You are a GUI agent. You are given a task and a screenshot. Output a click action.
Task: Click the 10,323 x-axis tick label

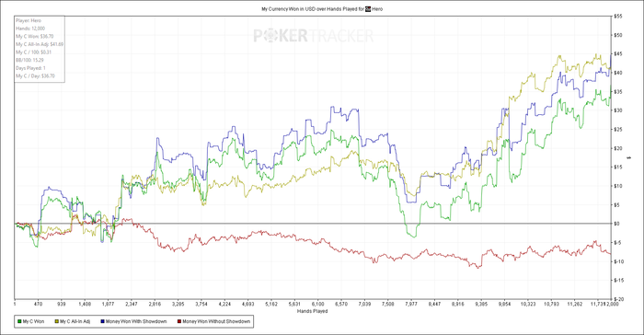pyautogui.click(x=528, y=305)
